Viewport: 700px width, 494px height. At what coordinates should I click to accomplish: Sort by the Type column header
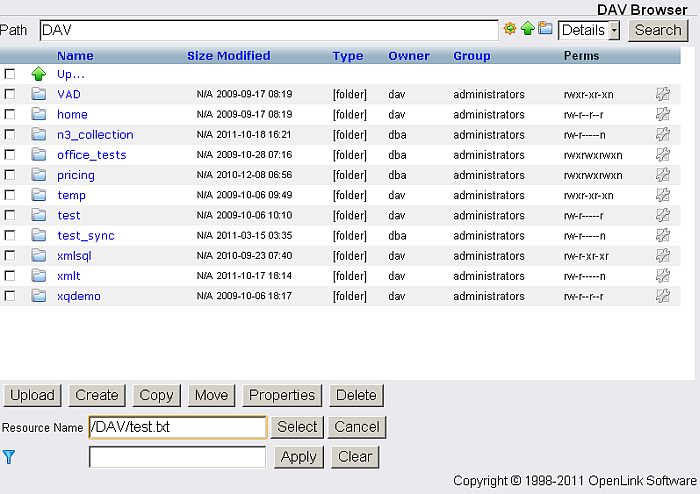348,56
